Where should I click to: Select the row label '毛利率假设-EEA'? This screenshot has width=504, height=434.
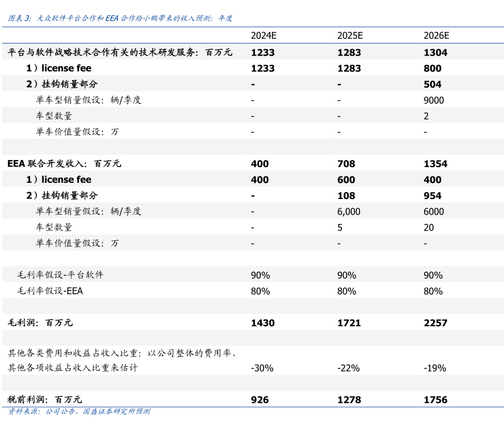(x=50, y=291)
